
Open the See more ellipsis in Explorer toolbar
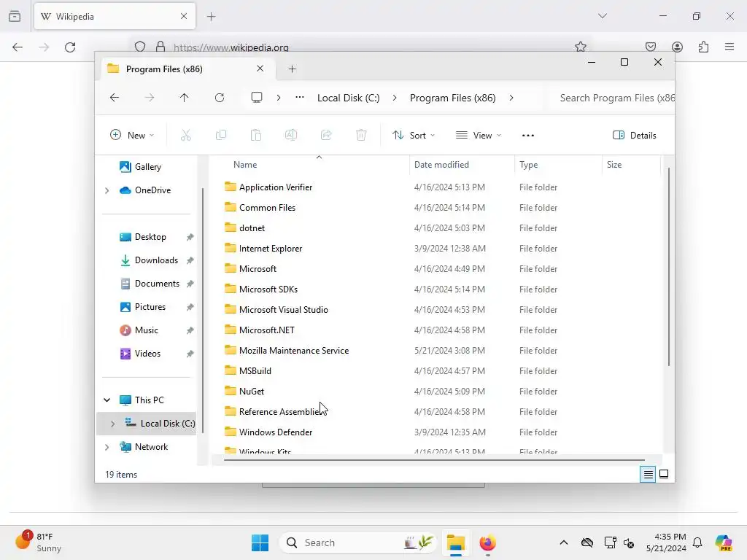[x=528, y=135]
